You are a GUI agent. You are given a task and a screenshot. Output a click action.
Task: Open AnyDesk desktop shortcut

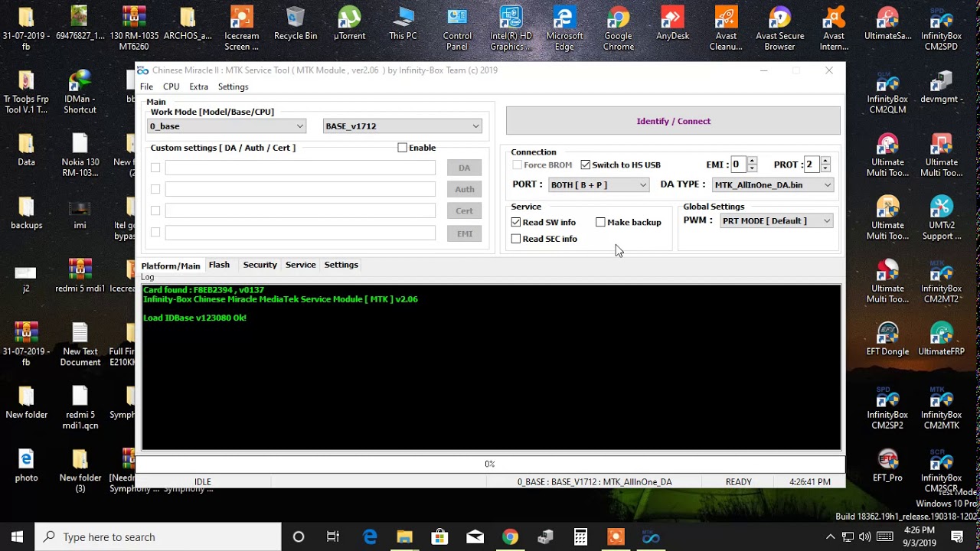672,24
